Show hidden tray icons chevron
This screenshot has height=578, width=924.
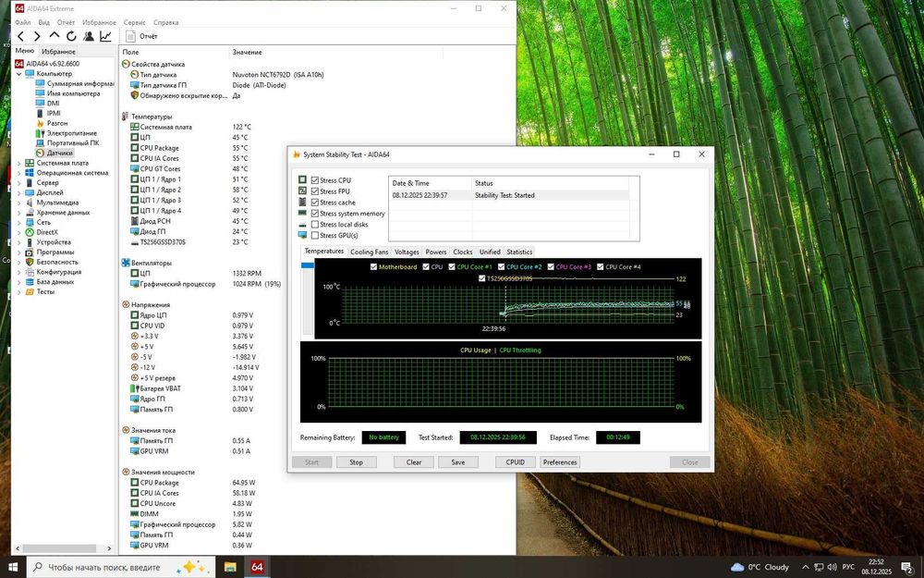[806, 568]
